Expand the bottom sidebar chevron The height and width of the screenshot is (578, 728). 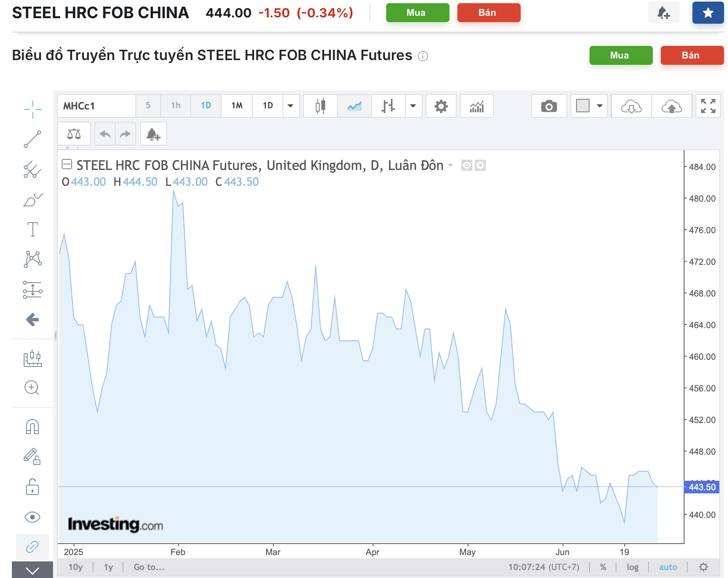click(x=32, y=570)
